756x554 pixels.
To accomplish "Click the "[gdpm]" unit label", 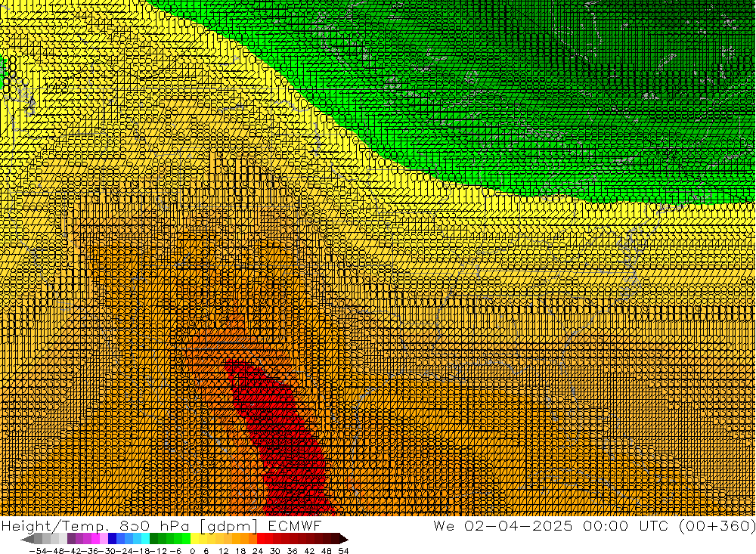I will coord(228,525).
